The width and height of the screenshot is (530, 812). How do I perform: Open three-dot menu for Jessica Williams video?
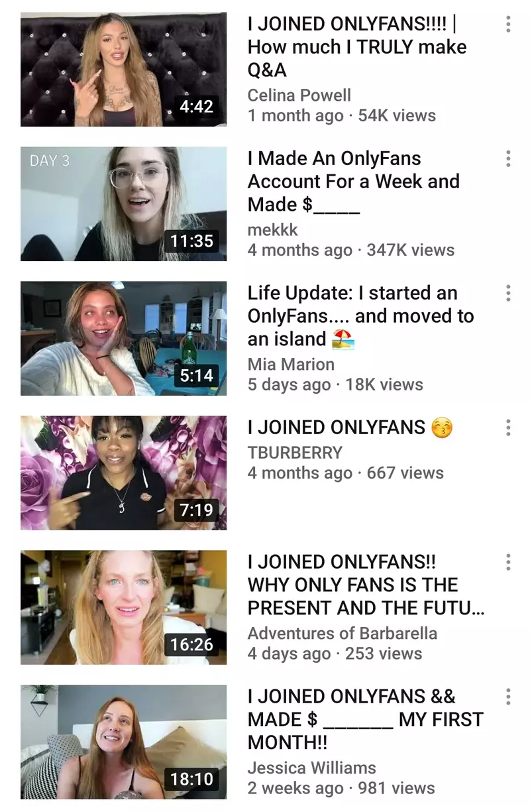[x=508, y=697]
